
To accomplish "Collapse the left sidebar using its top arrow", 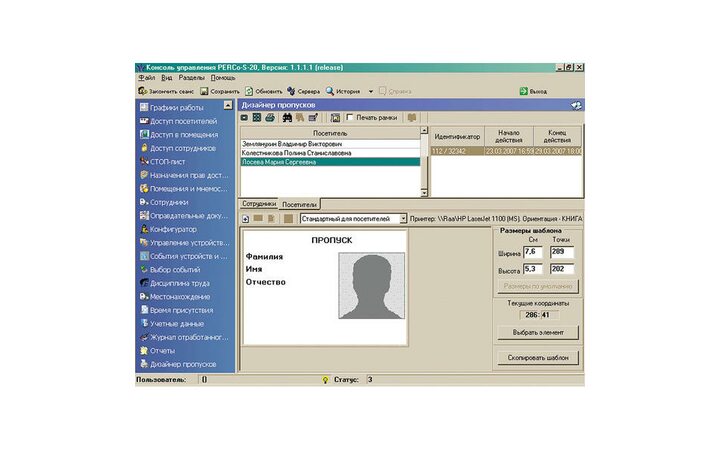I will pos(228,106).
